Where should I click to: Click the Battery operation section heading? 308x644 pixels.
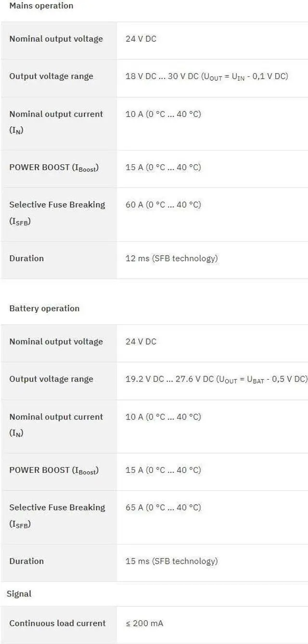point(44,309)
